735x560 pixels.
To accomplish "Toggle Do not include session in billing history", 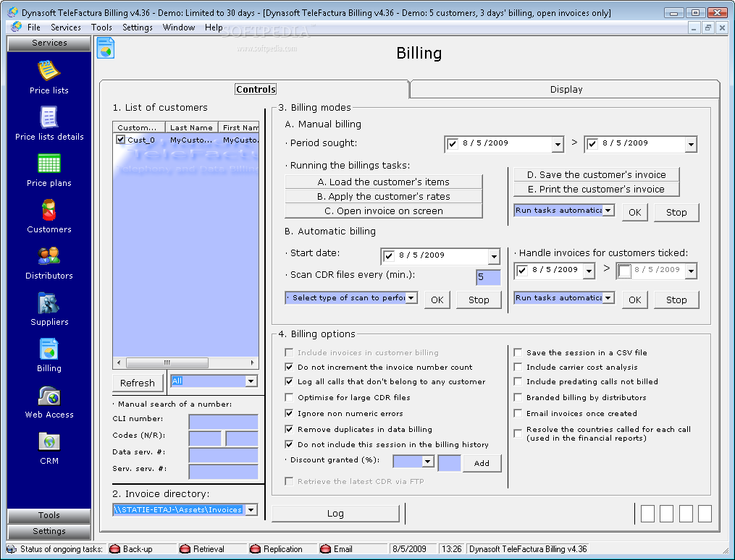I will [x=289, y=444].
